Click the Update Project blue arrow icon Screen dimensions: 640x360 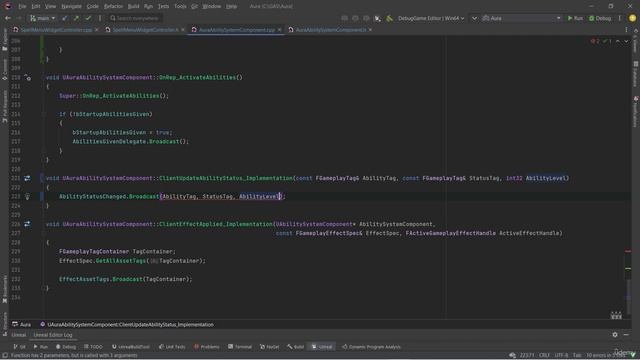(x=65, y=18)
